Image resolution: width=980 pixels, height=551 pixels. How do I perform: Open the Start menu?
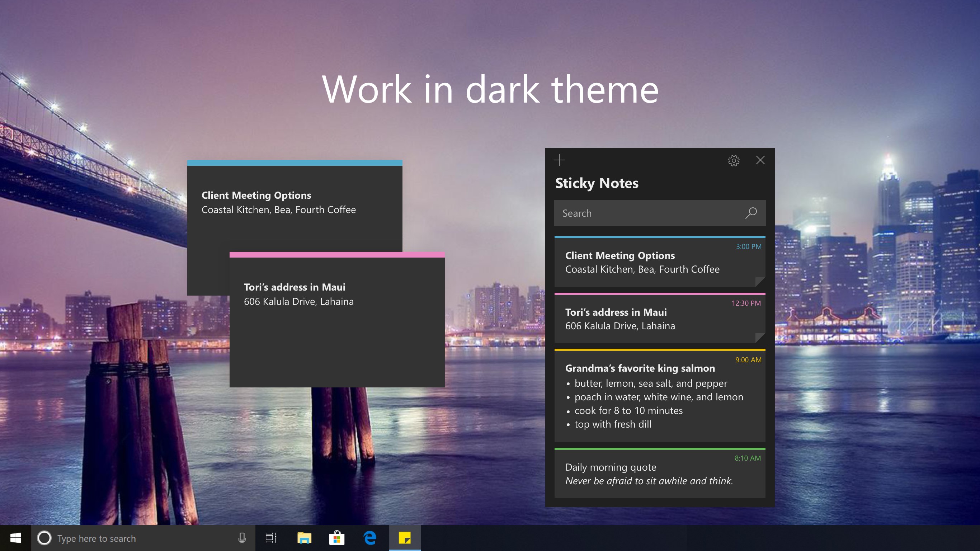tap(15, 538)
